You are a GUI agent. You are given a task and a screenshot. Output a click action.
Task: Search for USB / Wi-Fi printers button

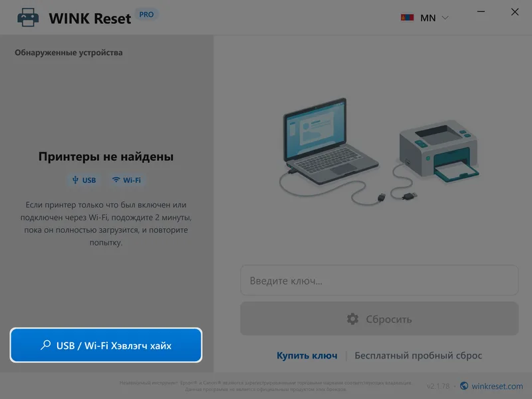(106, 345)
